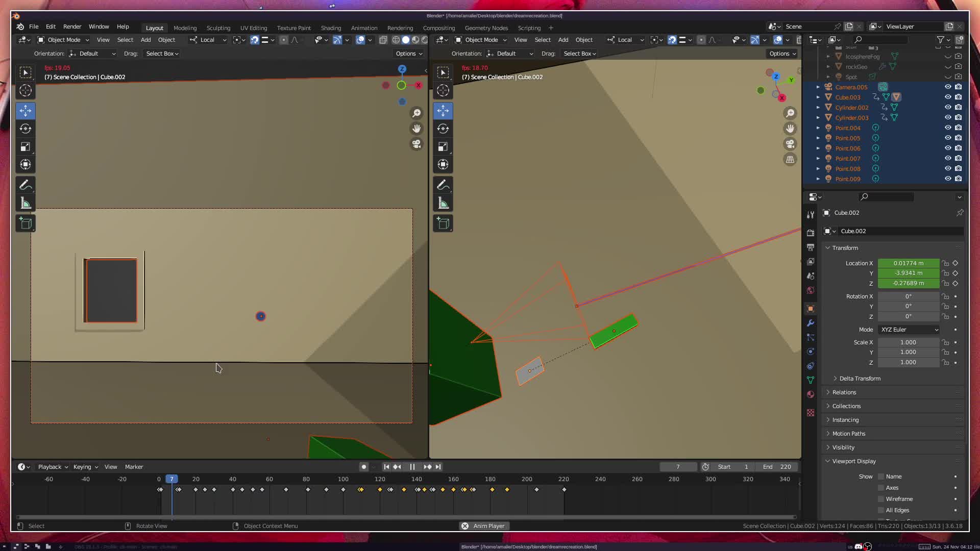Open the Render menu
Viewport: 980px width, 551px height.
click(72, 27)
